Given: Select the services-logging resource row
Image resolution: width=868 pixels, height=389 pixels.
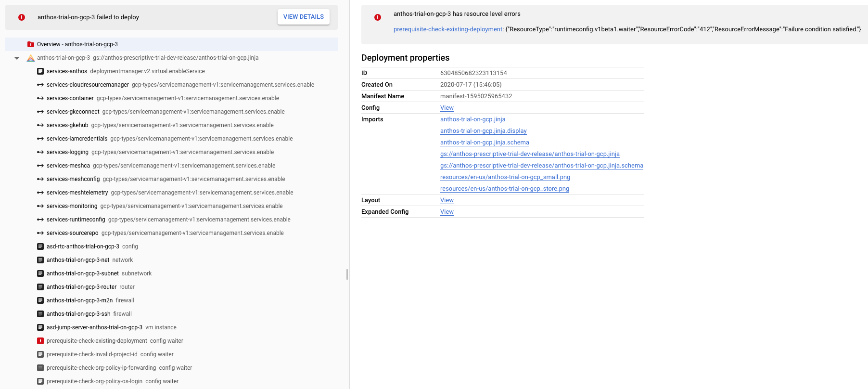Looking at the screenshot, I should [x=171, y=152].
